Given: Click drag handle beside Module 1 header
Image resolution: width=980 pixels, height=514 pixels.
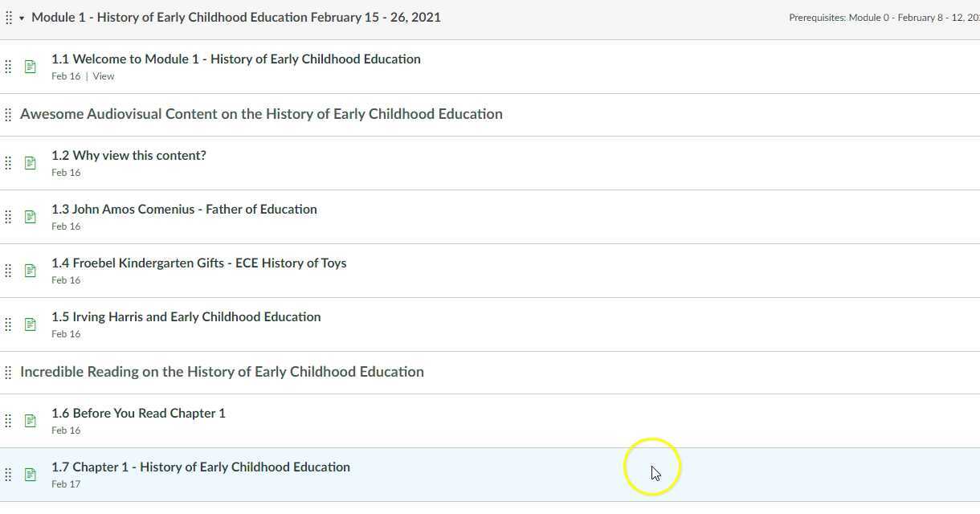Looking at the screenshot, I should 9,18.
